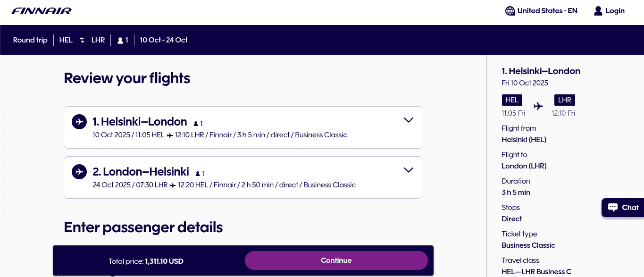Click the person icon next to Login
The height and width of the screenshot is (277, 644).
(x=598, y=10)
